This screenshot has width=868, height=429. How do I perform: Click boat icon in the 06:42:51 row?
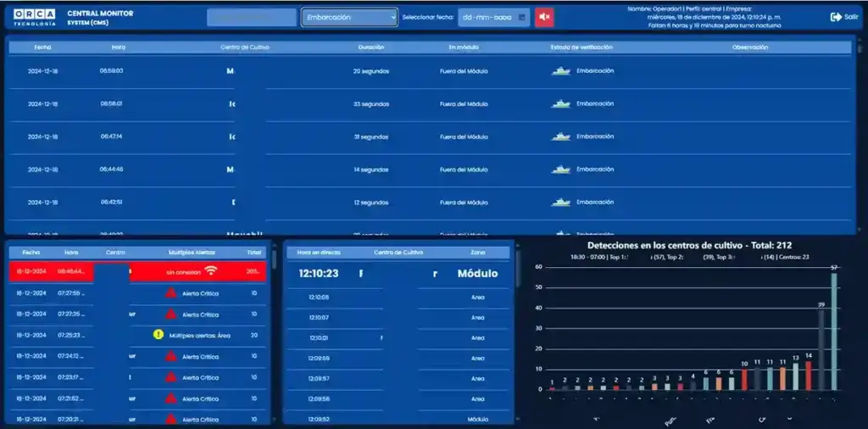coord(560,203)
